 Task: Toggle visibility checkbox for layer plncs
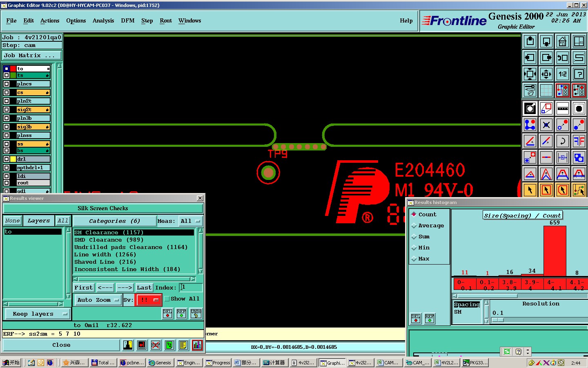click(x=7, y=84)
